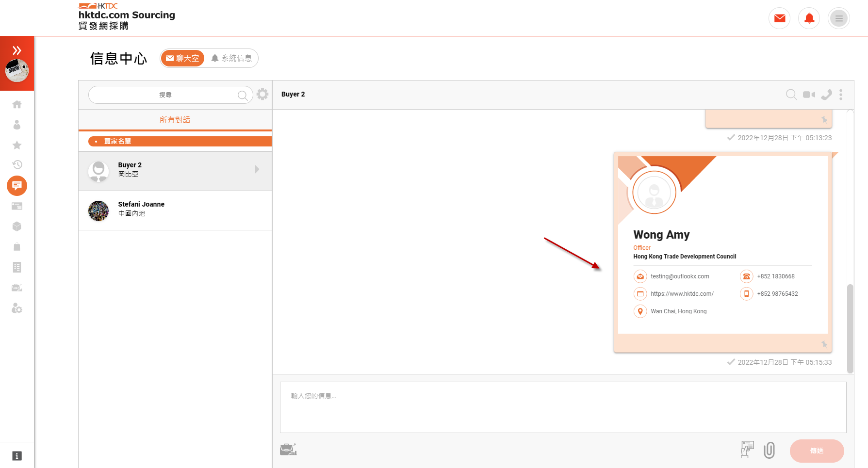Switch to the 系統信息 tab
This screenshot has width=868, height=468.
[231, 58]
